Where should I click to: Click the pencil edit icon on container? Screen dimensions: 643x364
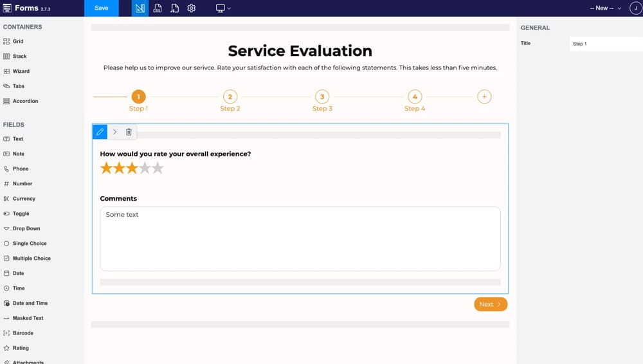pyautogui.click(x=100, y=132)
